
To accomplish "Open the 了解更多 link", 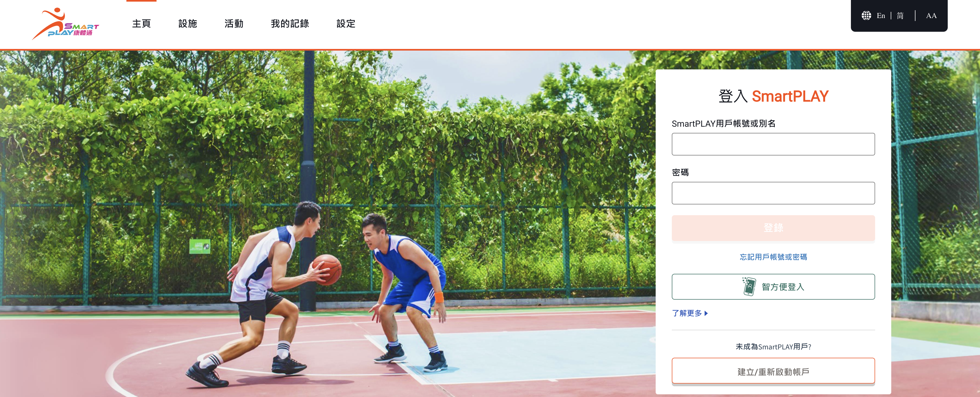I will pos(689,313).
